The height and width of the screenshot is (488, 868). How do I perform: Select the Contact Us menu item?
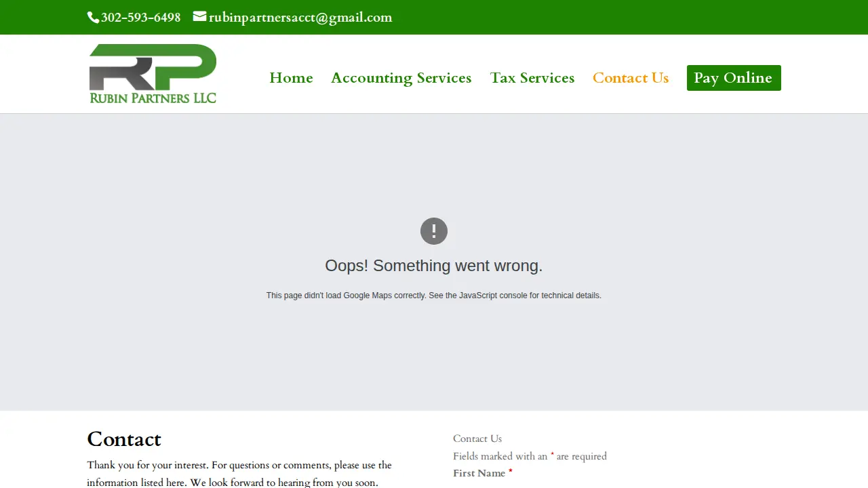[631, 78]
